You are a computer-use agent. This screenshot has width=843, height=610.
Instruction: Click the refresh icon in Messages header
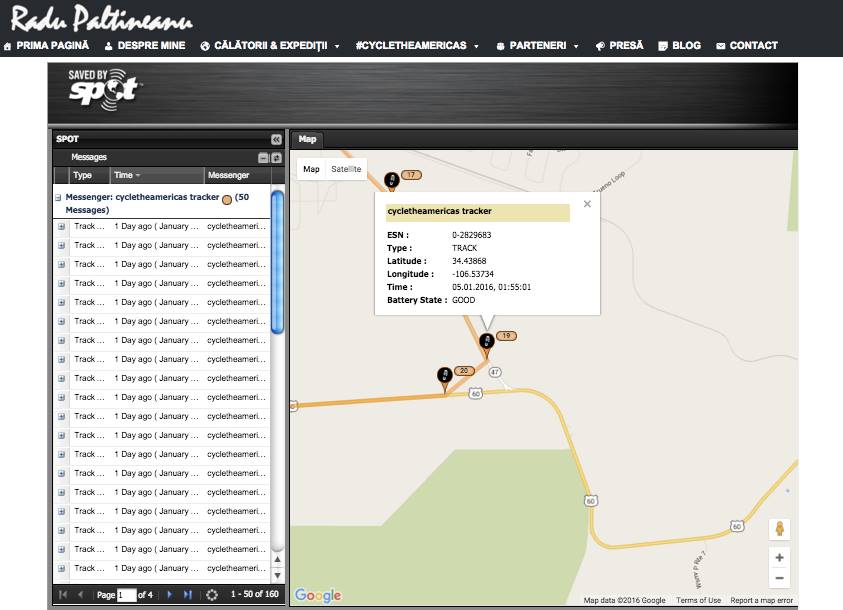[277, 158]
